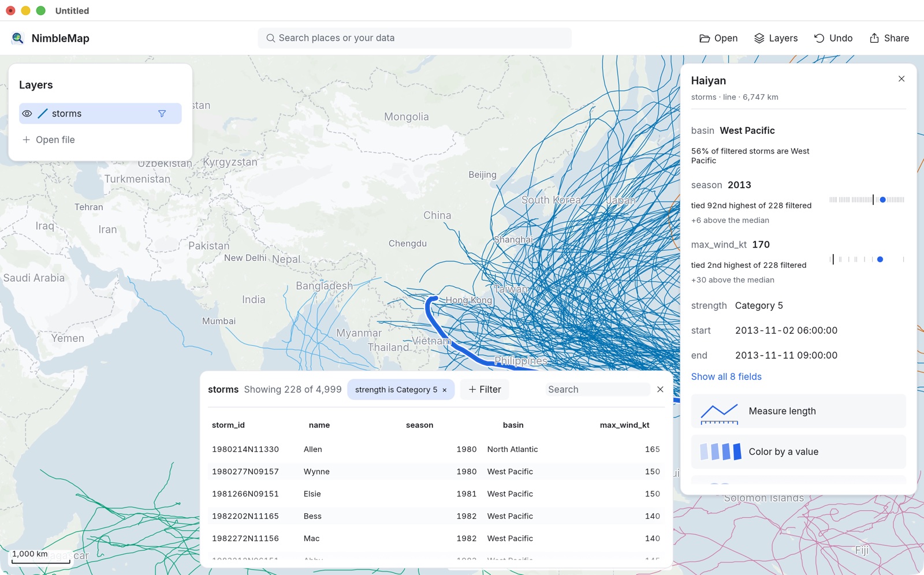Sort by the storm_id column header
Image resolution: width=924 pixels, height=575 pixels.
[x=228, y=425]
